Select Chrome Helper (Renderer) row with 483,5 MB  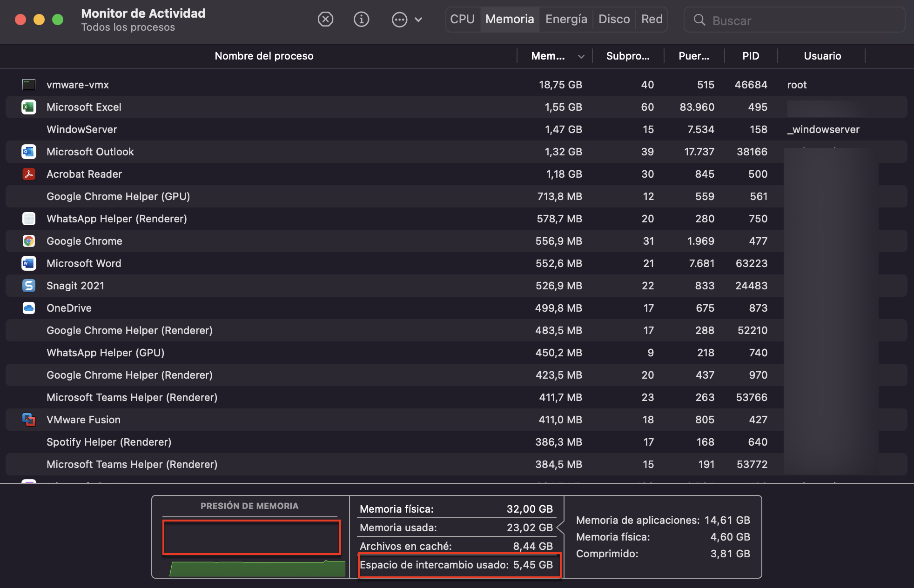[457, 330]
